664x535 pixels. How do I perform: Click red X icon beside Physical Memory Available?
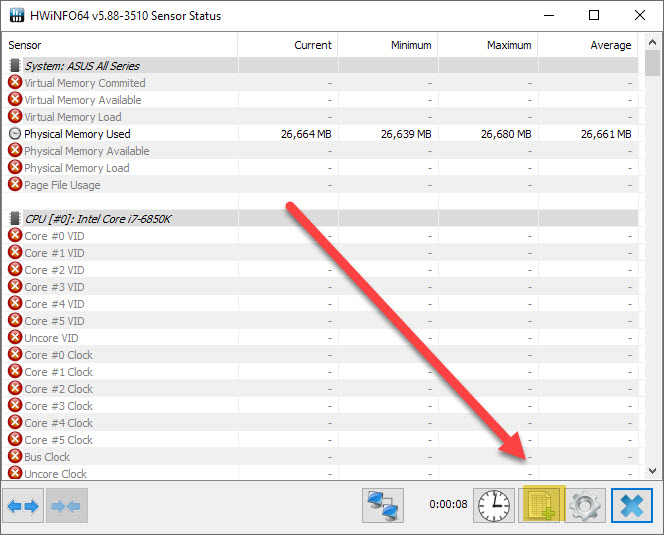coord(15,150)
